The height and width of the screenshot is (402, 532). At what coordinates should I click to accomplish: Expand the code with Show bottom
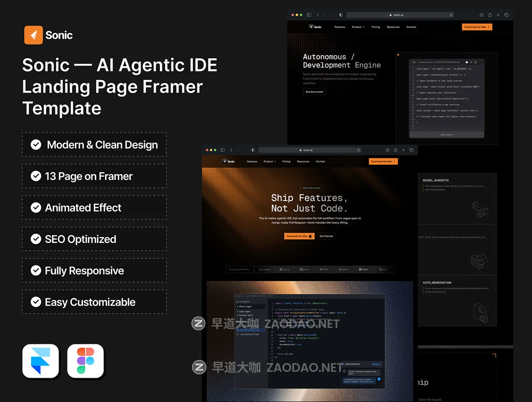pos(446,135)
